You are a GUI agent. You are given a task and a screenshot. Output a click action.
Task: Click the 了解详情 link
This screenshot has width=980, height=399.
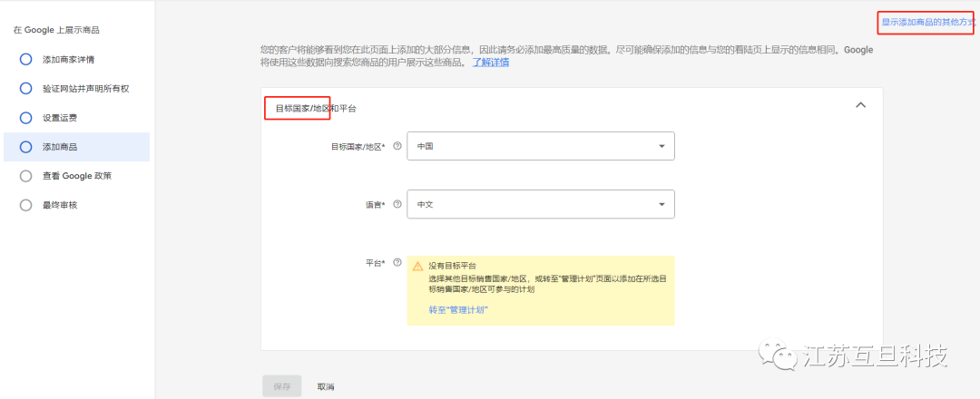[x=490, y=63]
